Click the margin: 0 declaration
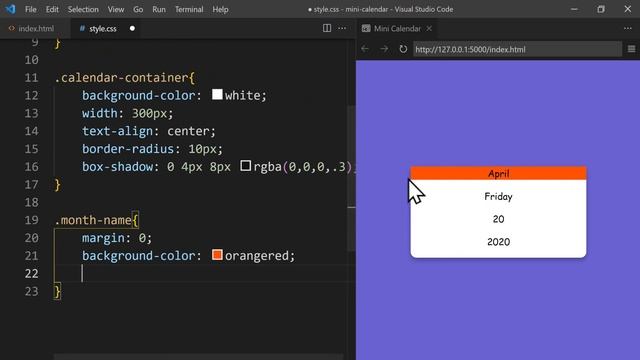This screenshot has height=360, width=640. tap(117, 238)
